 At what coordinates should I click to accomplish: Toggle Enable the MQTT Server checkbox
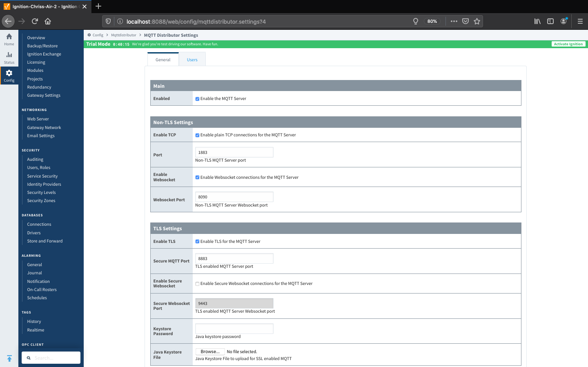pos(197,99)
